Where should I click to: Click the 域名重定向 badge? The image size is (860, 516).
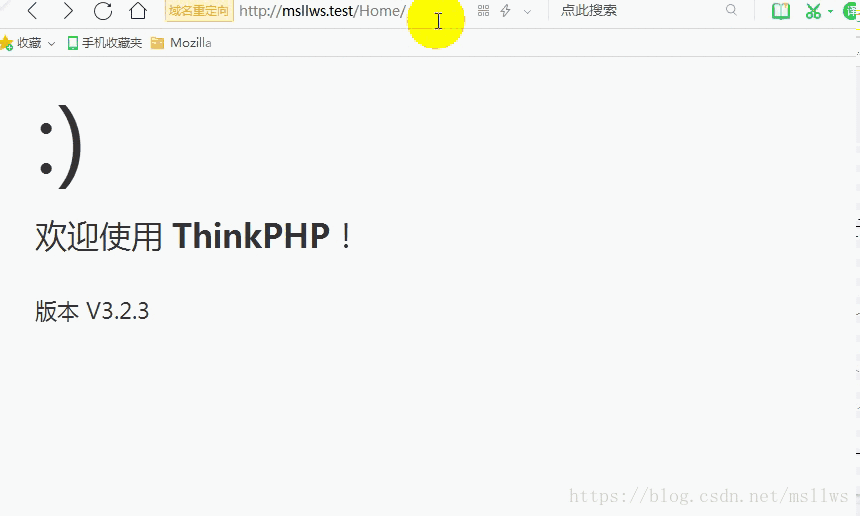(x=199, y=11)
